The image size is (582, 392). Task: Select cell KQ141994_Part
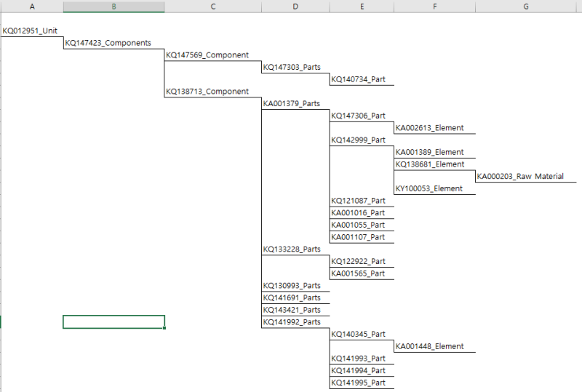click(x=362, y=370)
